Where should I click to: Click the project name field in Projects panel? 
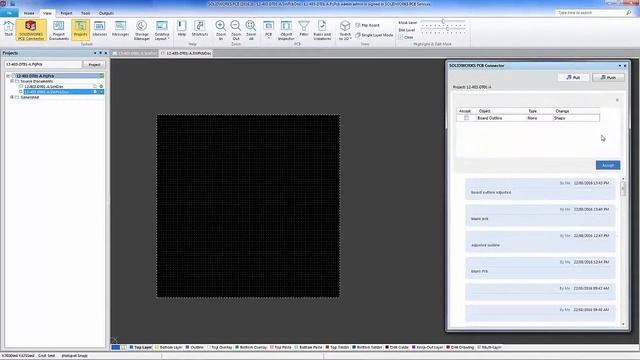click(x=43, y=64)
